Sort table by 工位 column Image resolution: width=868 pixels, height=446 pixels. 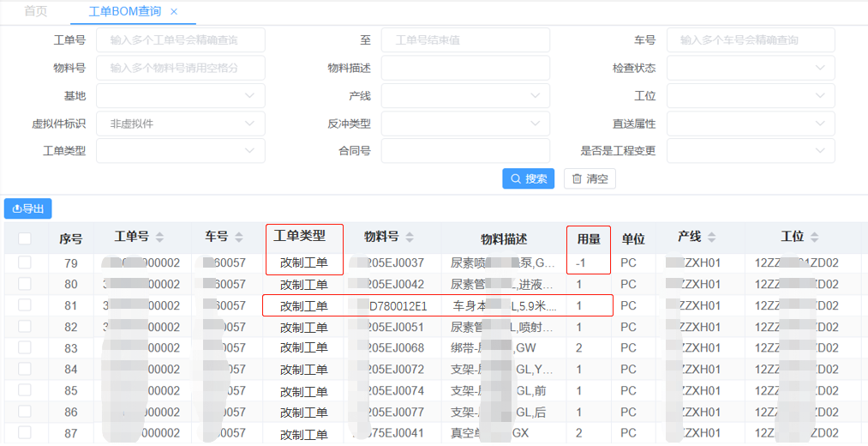tap(814, 238)
